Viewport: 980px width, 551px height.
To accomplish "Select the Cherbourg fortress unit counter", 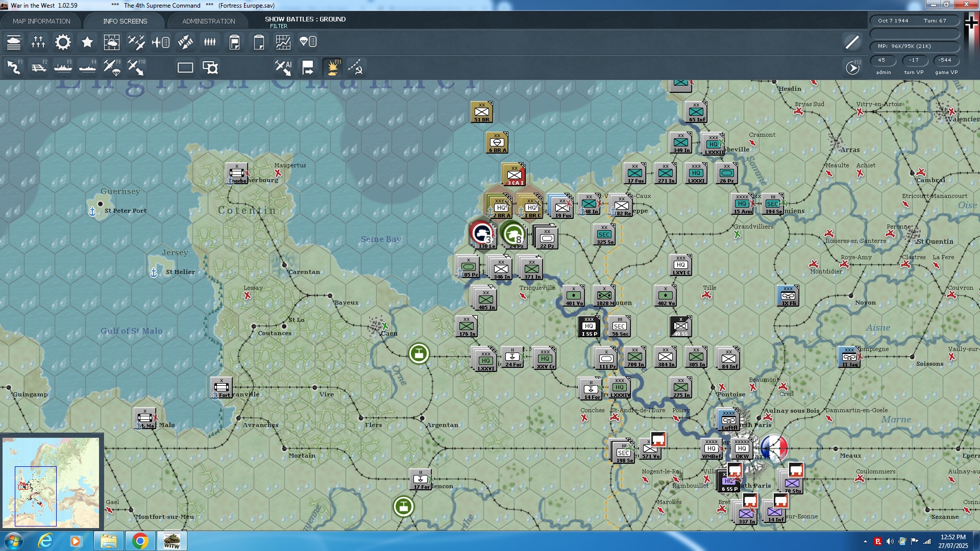I will point(237,173).
